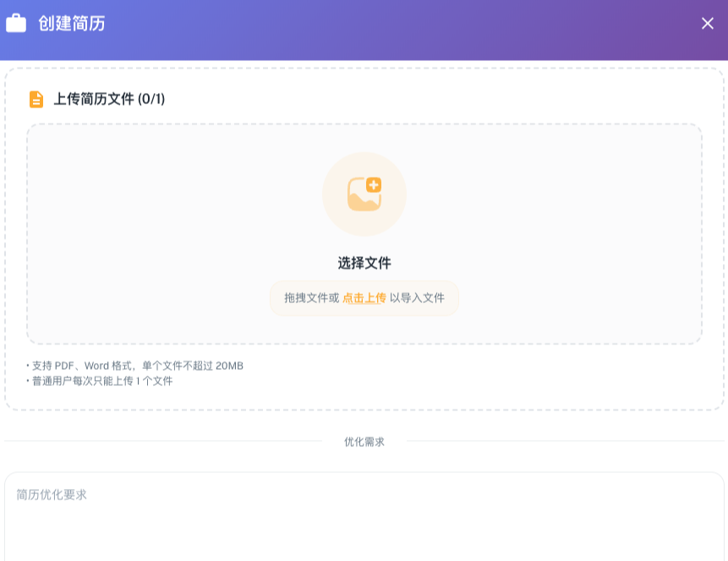
Task: Click the 以导入文件 text in the upload pill
Action: click(417, 298)
